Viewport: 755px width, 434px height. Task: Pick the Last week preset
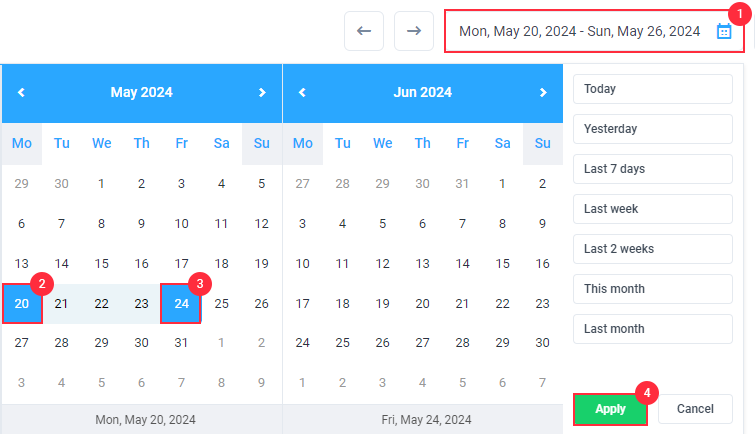coord(653,209)
